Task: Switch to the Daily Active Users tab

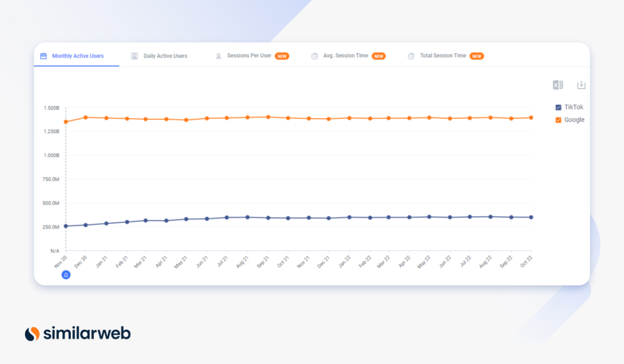Action: (x=165, y=56)
